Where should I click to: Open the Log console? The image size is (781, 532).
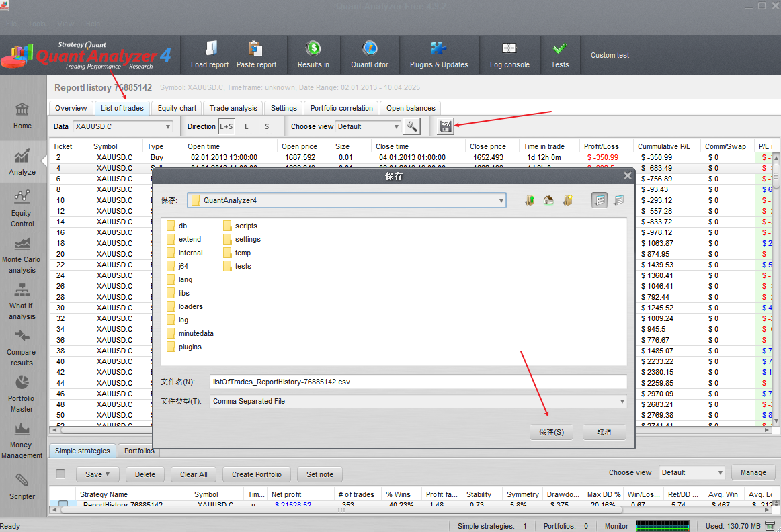click(x=509, y=54)
